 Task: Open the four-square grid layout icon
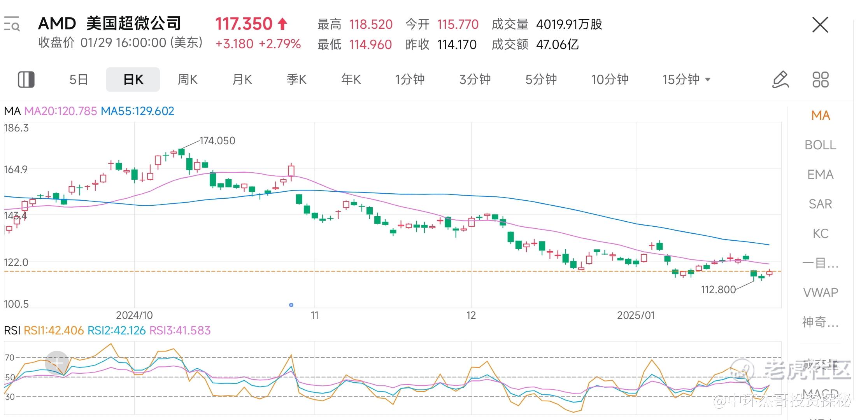click(821, 79)
